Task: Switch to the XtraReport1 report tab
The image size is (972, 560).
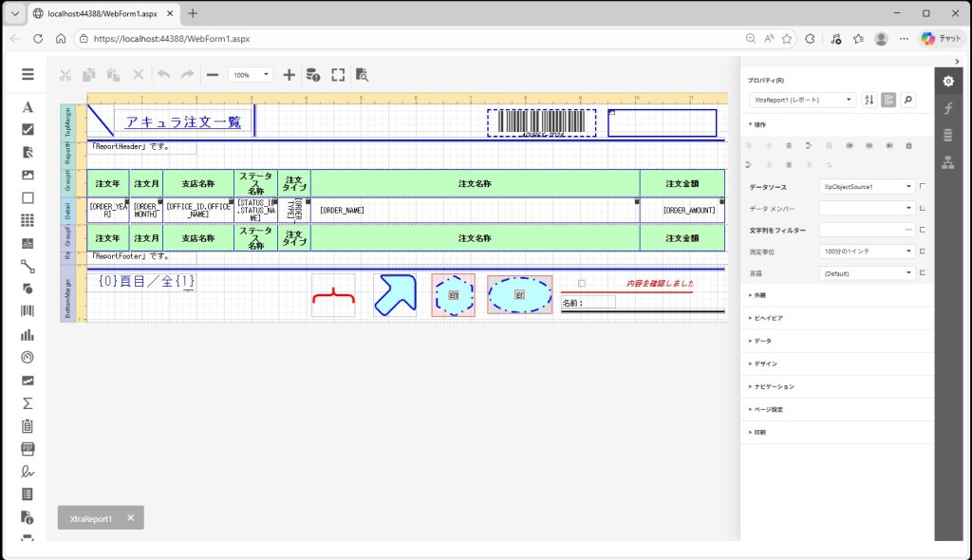Action: (x=91, y=518)
